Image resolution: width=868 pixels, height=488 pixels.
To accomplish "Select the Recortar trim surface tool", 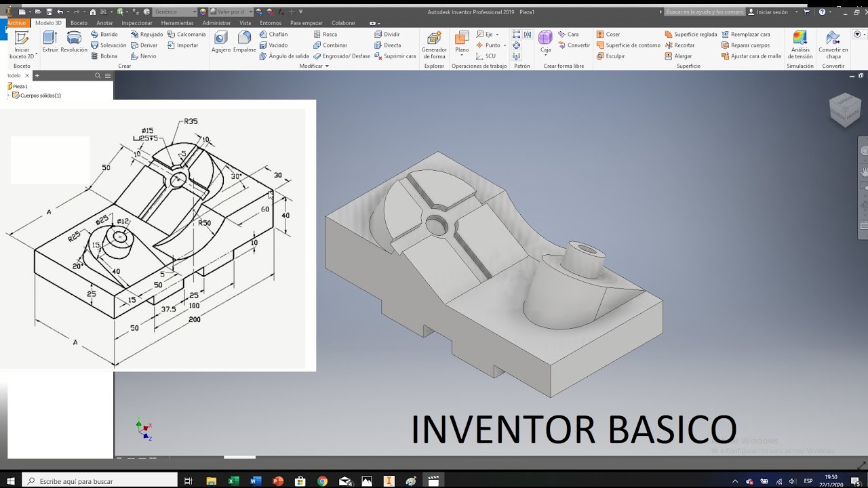I will click(x=680, y=45).
